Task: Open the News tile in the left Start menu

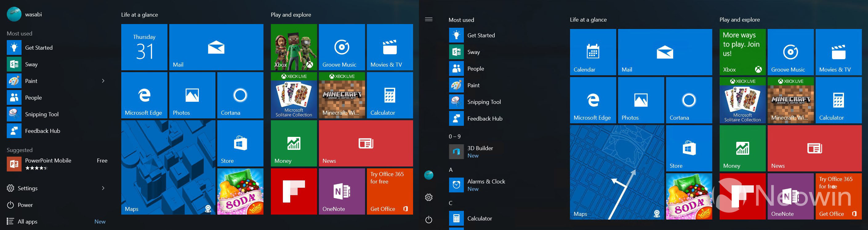Action: [x=366, y=143]
